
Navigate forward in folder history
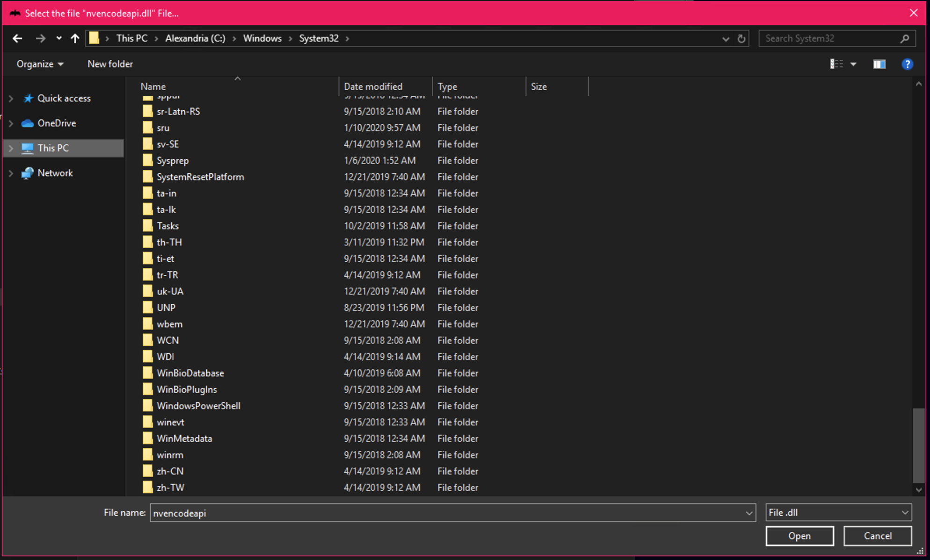tap(41, 38)
